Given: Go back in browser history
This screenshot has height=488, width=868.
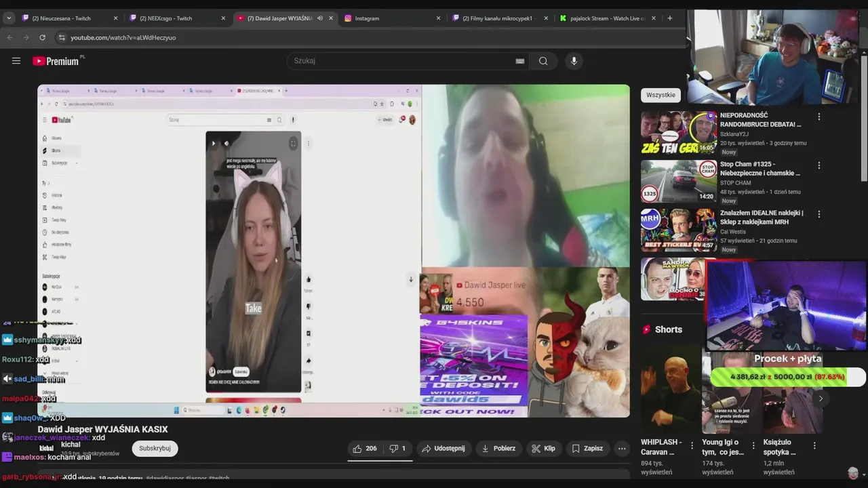Looking at the screenshot, I should tap(9, 37).
